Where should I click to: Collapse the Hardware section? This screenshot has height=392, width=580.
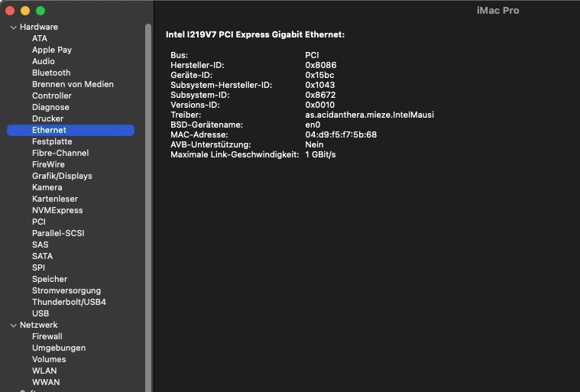coord(13,28)
